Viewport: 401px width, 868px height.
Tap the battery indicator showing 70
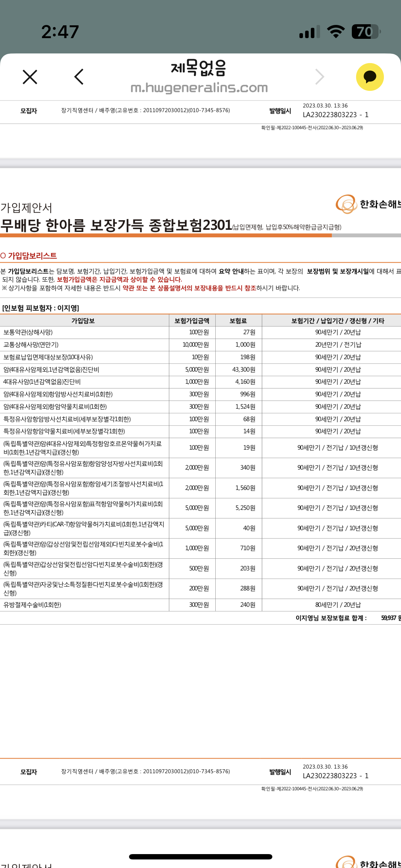(x=366, y=32)
